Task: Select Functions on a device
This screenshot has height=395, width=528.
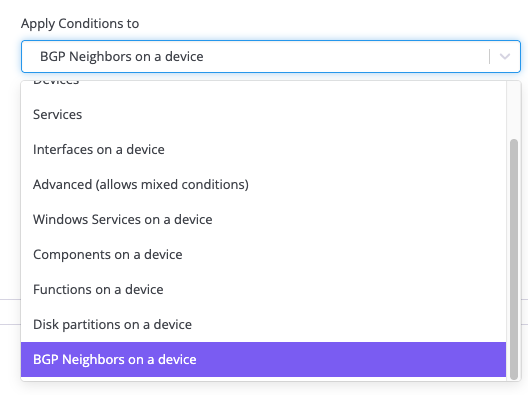Action: click(x=263, y=290)
